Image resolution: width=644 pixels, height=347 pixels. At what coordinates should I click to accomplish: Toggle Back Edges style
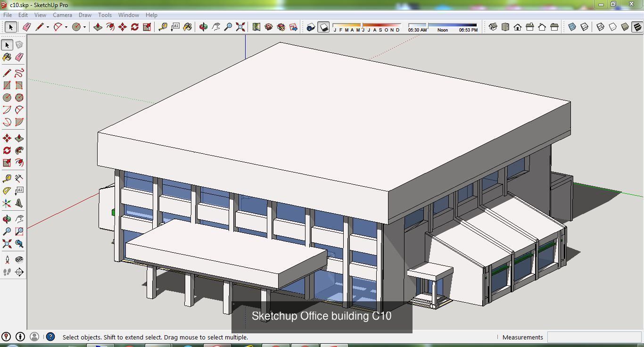point(585,27)
